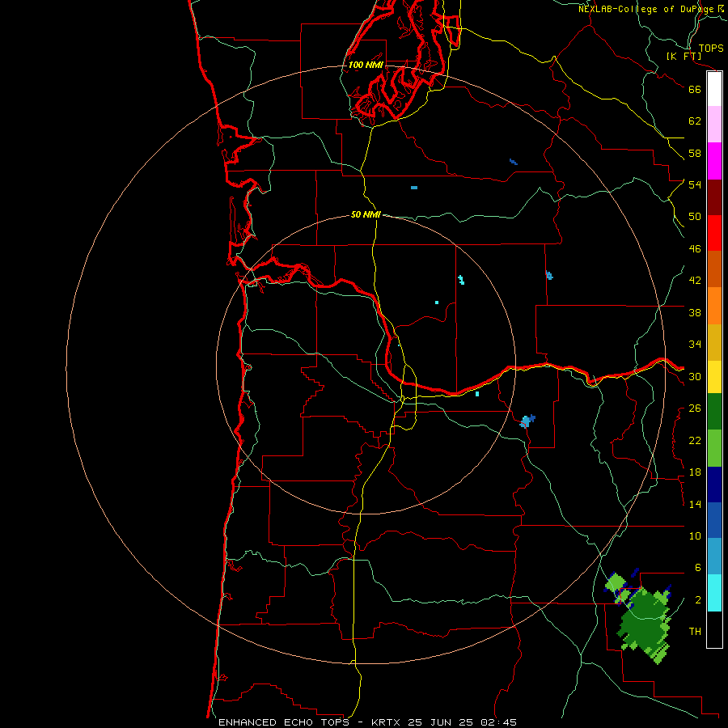Click the white color swatch above 66
Screen dimensions: 728x728
(714, 89)
